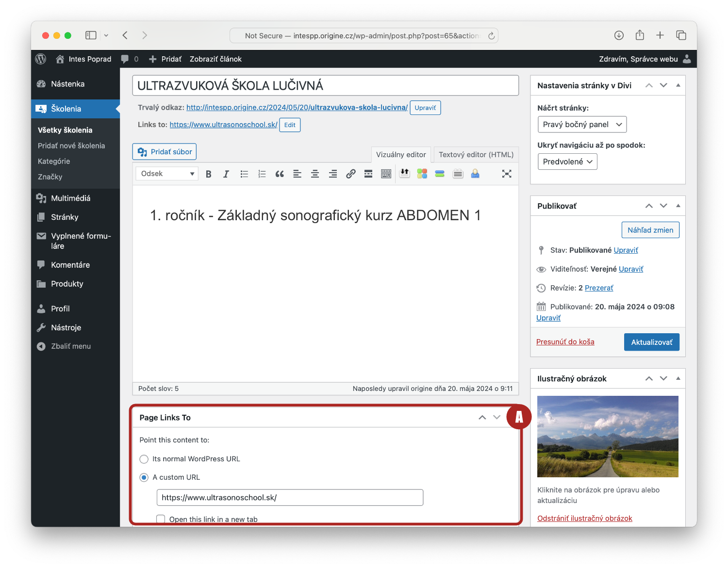
Task: Click the box with arrows shortcode icon
Action: [404, 173]
